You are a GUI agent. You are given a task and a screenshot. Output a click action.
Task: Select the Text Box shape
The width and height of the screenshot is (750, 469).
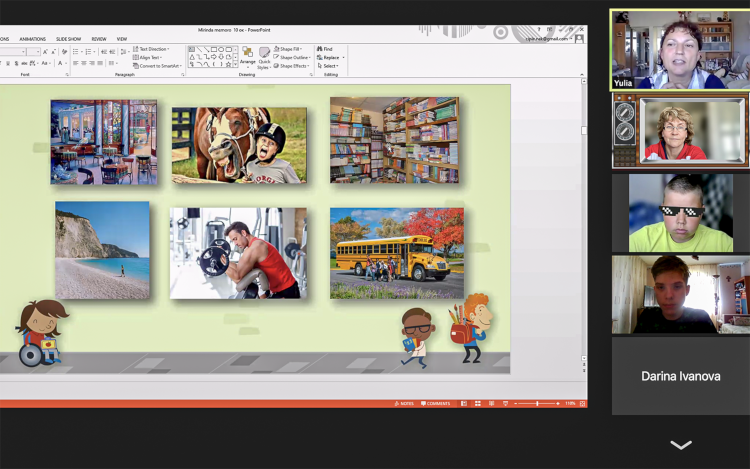click(191, 49)
